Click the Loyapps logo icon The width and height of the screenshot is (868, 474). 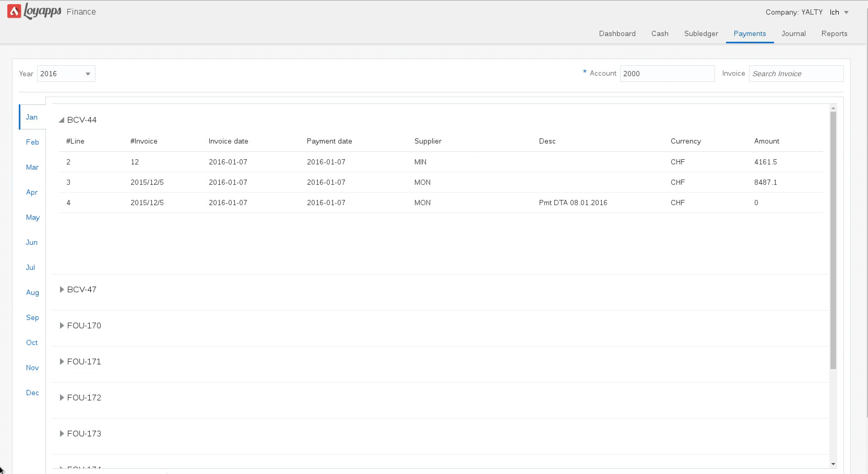tap(14, 11)
